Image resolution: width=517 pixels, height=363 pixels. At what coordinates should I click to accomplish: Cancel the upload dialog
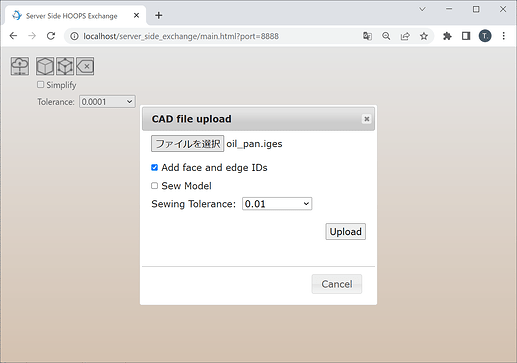point(337,284)
